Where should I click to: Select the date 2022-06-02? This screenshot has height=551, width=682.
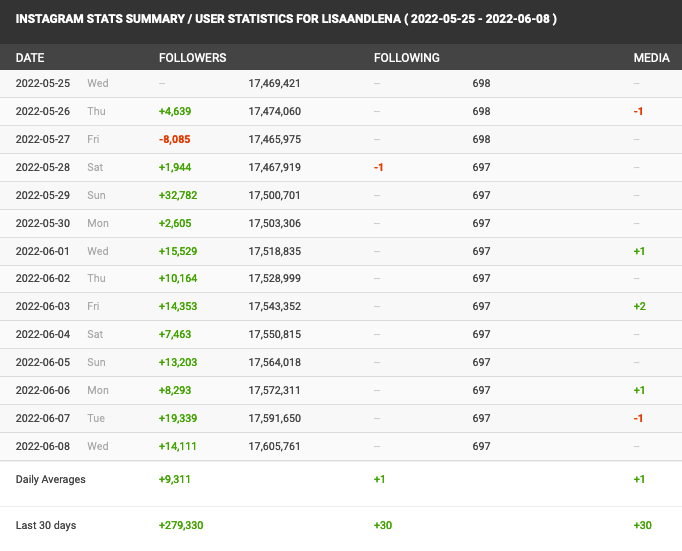(43, 278)
